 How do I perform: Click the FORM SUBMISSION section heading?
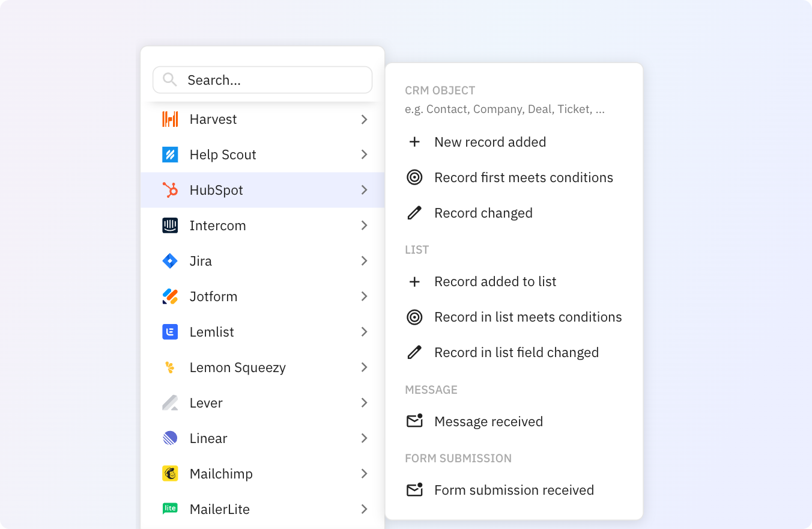point(458,458)
